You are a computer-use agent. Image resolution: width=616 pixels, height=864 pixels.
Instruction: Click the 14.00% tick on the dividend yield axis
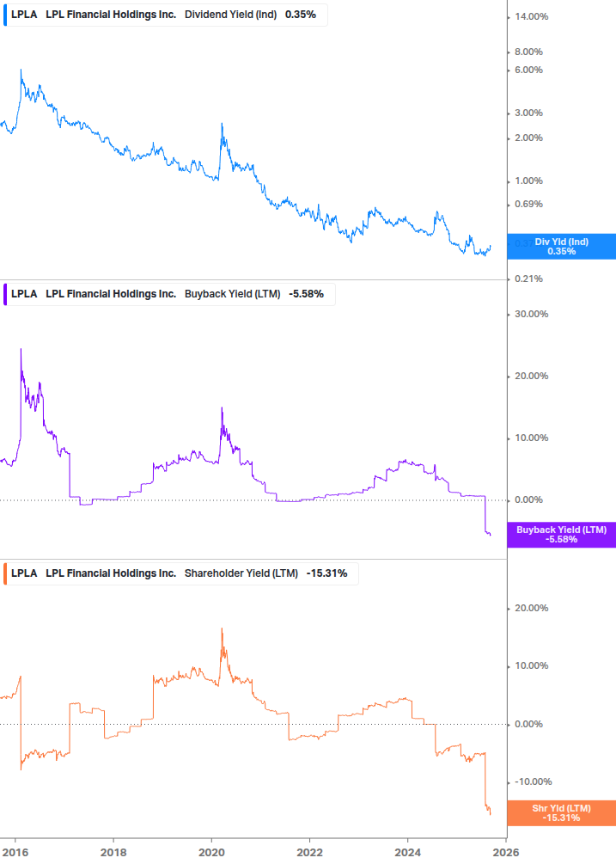531,17
